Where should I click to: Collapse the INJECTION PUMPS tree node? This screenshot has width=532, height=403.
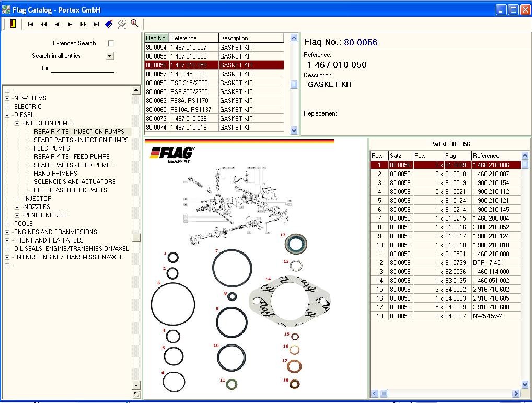pyautogui.click(x=17, y=123)
